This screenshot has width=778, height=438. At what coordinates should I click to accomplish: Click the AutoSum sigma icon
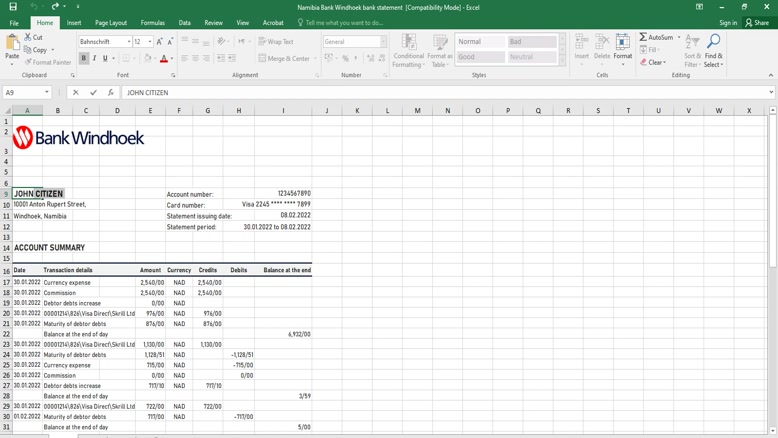tap(643, 37)
